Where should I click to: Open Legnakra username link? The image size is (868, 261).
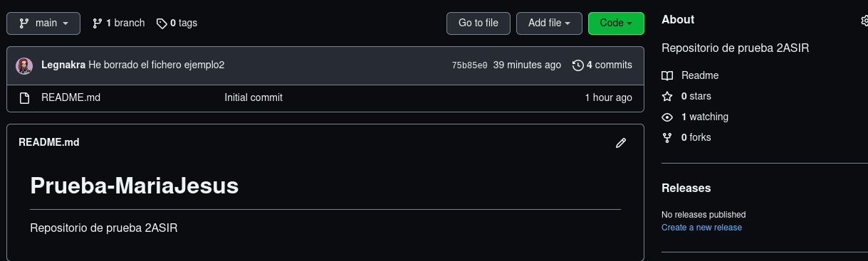click(63, 65)
